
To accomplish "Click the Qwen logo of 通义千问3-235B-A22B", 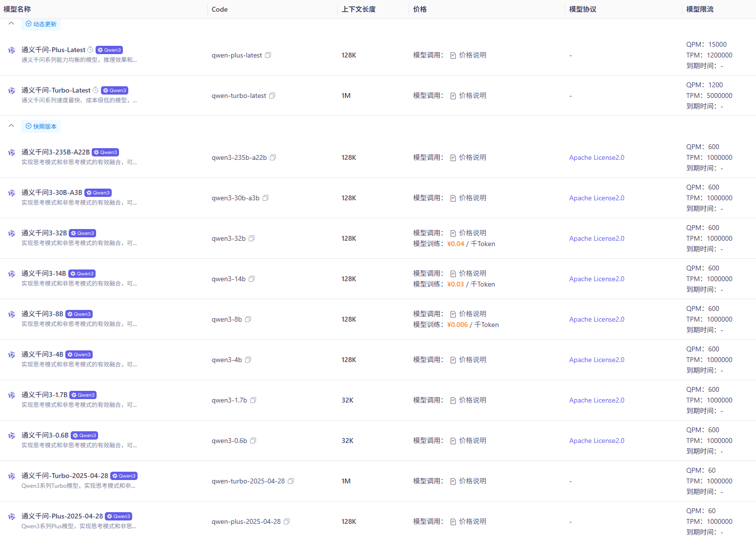I will (x=12, y=153).
